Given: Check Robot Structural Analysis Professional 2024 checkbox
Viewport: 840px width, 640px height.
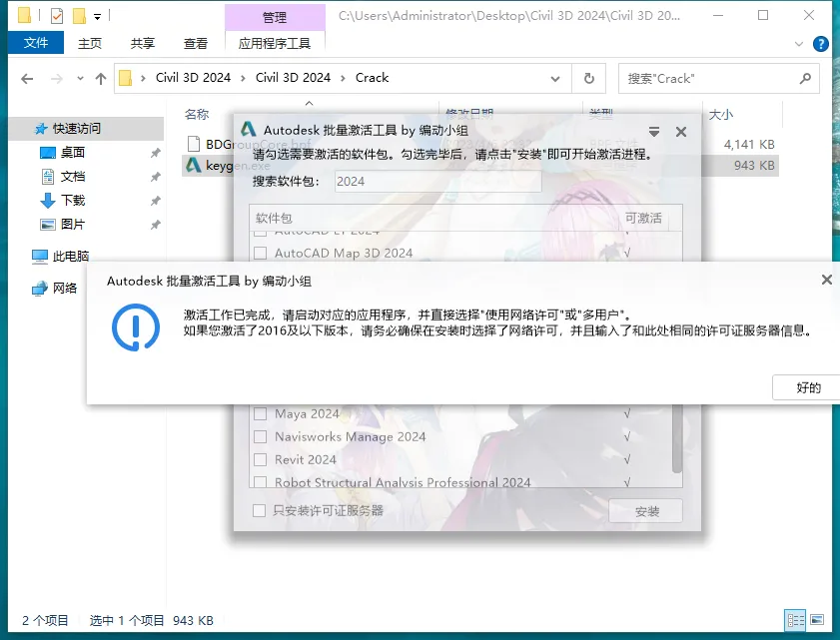Looking at the screenshot, I should click(261, 482).
